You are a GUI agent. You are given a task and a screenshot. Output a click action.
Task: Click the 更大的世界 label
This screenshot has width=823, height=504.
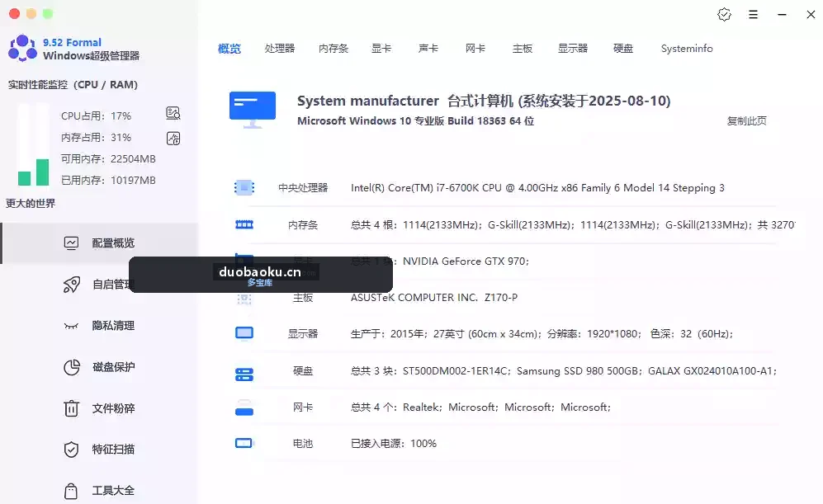[x=31, y=204]
